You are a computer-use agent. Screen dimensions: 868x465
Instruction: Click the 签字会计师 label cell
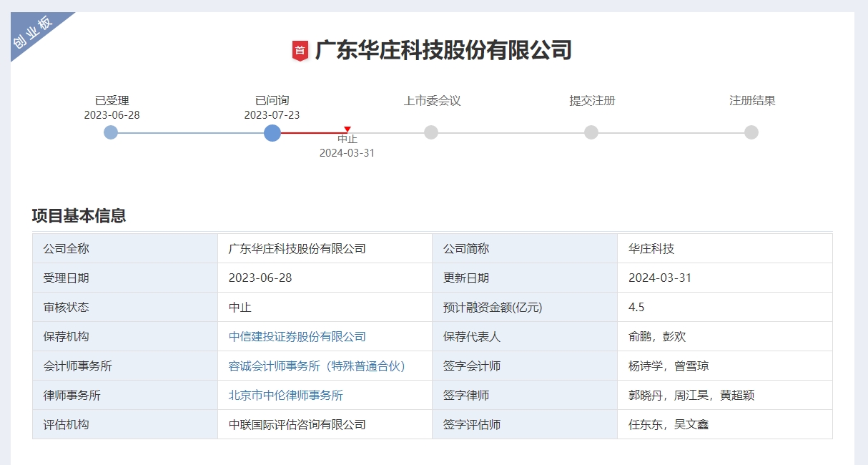[525, 366]
